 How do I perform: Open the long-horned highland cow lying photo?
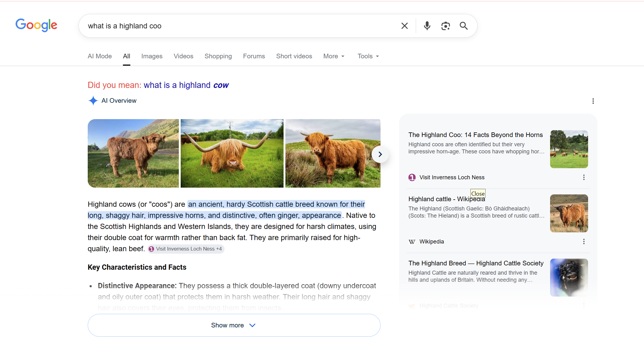pos(232,153)
